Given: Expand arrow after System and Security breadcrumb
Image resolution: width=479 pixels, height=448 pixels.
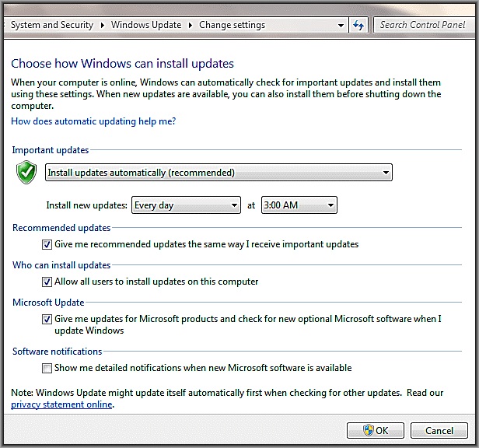Looking at the screenshot, I should (102, 26).
